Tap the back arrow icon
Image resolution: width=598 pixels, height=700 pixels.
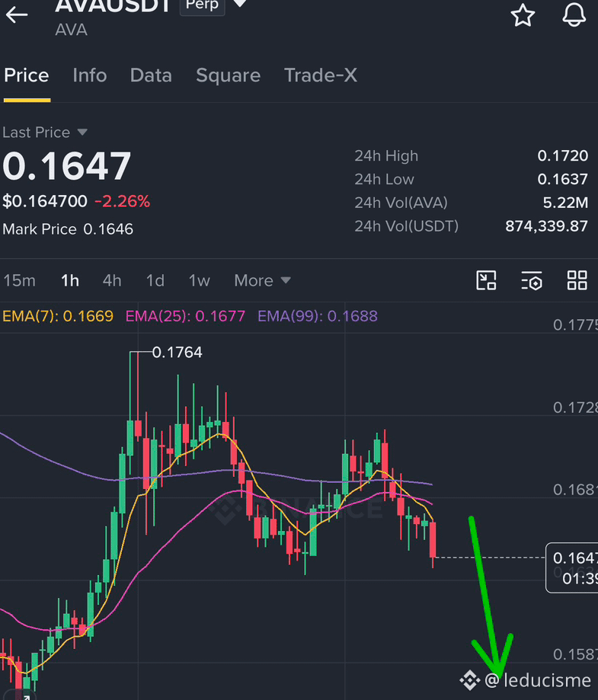click(17, 14)
